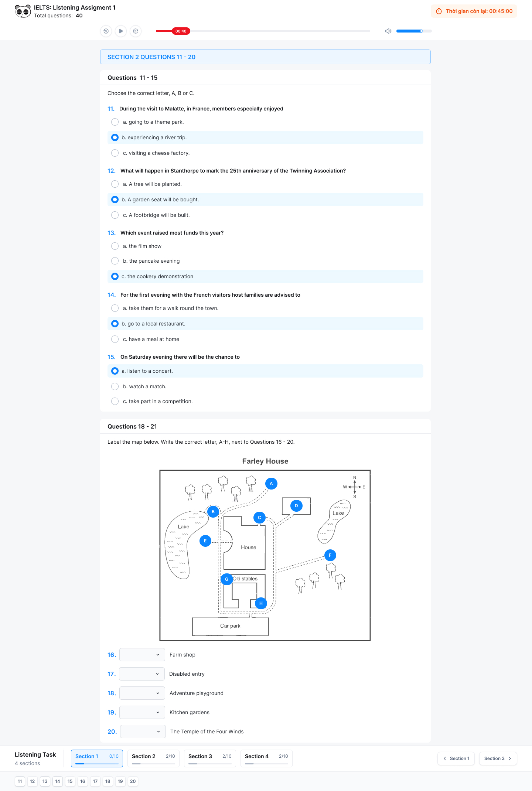Select 'watch a match' for question 15
Image resolution: width=532 pixels, height=791 pixels.
[x=115, y=386]
